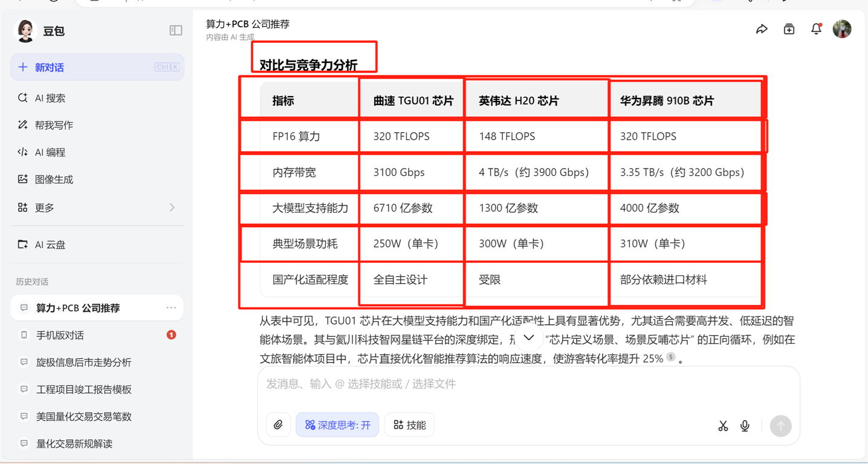Toggle 深度思考 deep thinking mode

[x=337, y=425]
